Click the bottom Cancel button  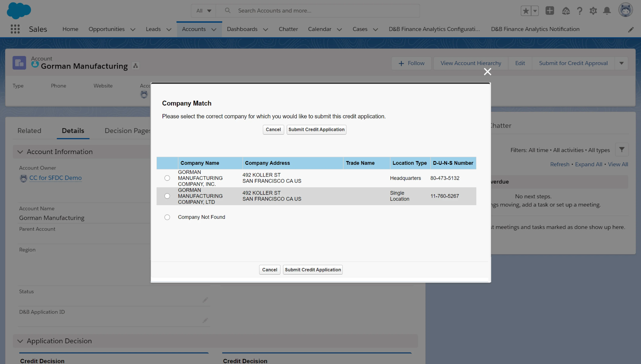click(270, 270)
